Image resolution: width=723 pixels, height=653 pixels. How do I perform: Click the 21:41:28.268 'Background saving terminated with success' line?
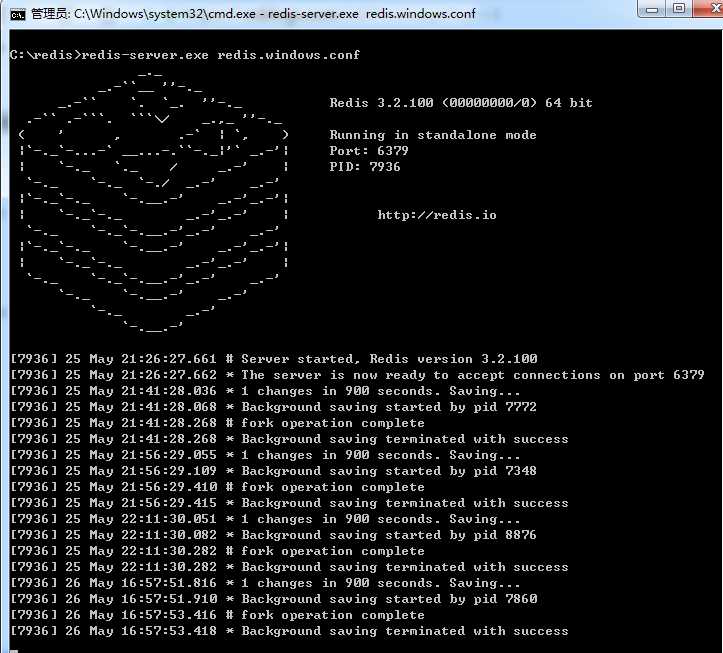coord(289,439)
